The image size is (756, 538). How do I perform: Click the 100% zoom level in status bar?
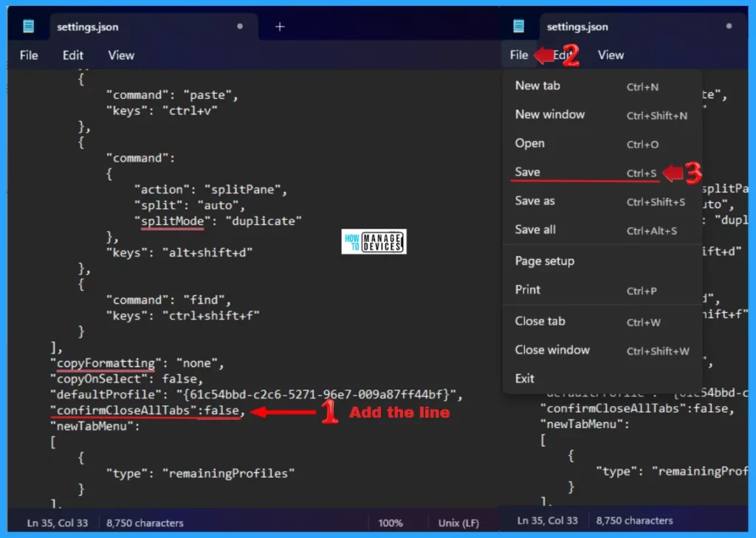click(x=391, y=523)
